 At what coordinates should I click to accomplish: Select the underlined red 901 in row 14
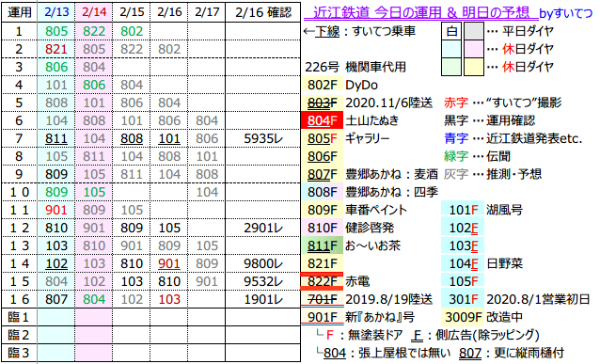[169, 263]
